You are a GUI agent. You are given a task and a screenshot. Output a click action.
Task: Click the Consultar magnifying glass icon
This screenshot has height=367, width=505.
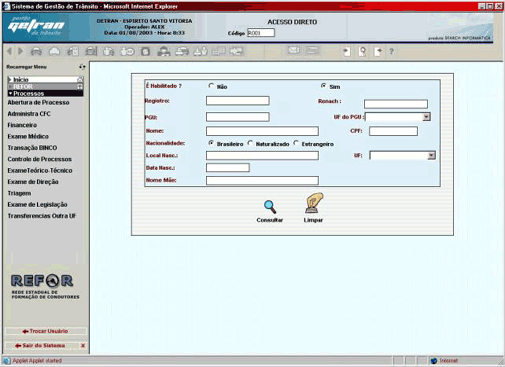tap(270, 207)
